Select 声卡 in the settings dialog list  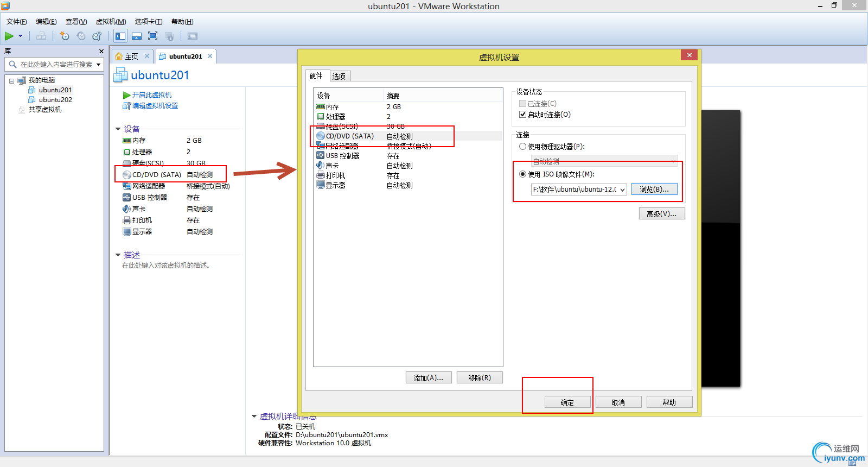point(408,166)
